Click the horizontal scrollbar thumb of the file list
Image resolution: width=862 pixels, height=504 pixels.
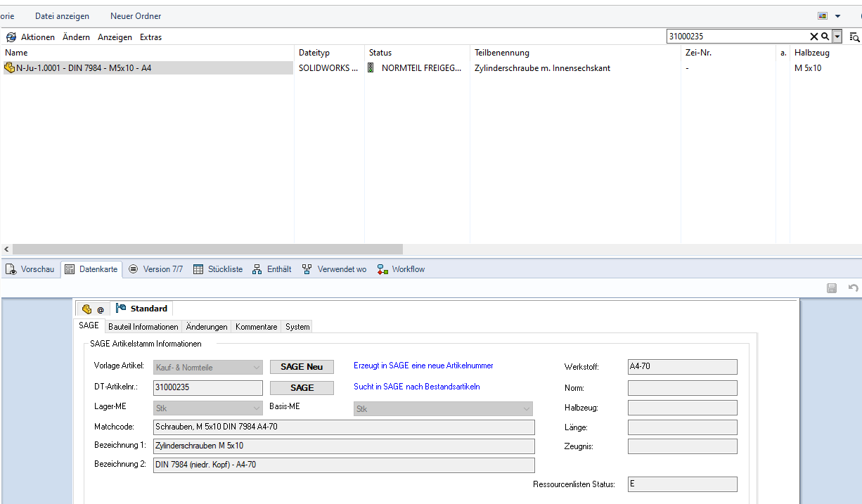pos(207,250)
